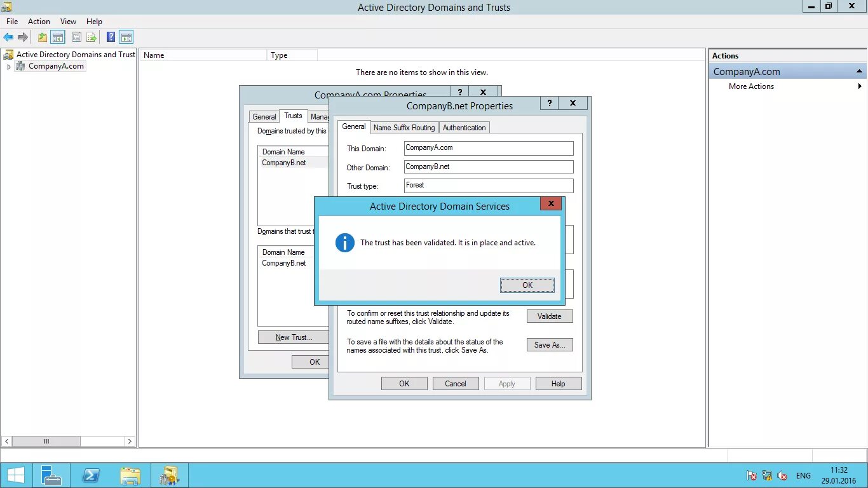
Task: Click OK in CompanyA.com Properties dialog
Action: 311,362
